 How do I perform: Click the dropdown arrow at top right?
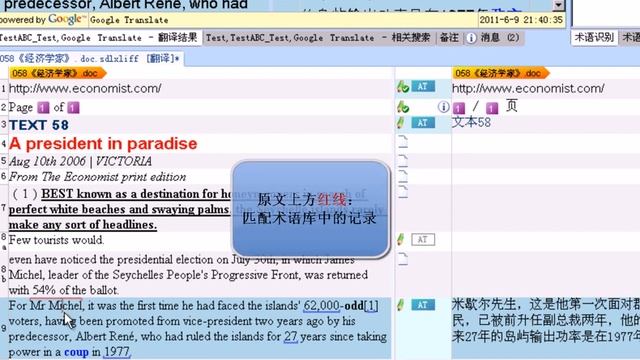click(559, 5)
